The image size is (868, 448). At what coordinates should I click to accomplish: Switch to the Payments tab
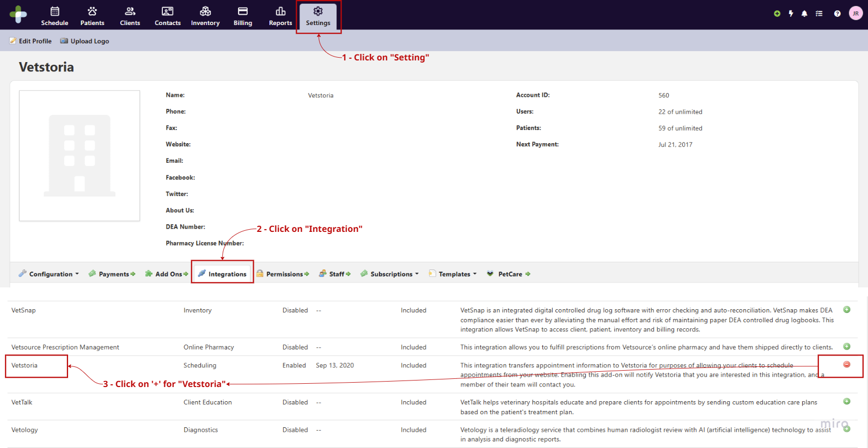tap(112, 274)
